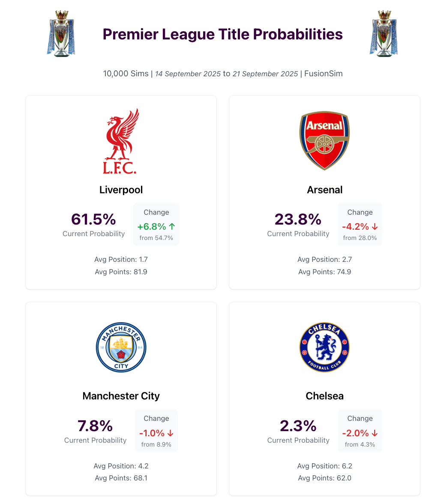Screen dimensions: 438x504
Task: Click Arsenal's red down arrow
Action: [375, 226]
